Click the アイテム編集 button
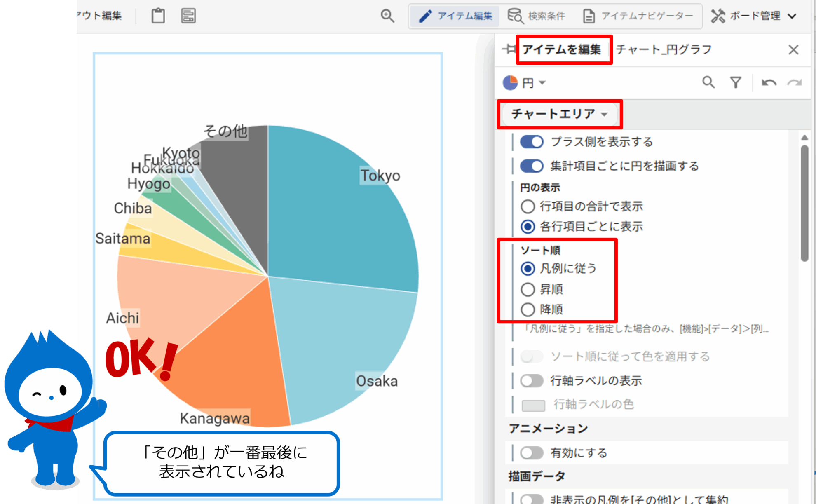The width and height of the screenshot is (816, 504). [455, 16]
